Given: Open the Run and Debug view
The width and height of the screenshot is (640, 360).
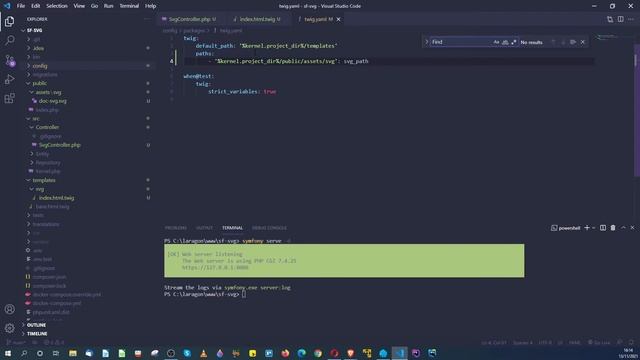Looking at the screenshot, I should pyautogui.click(x=9, y=79).
